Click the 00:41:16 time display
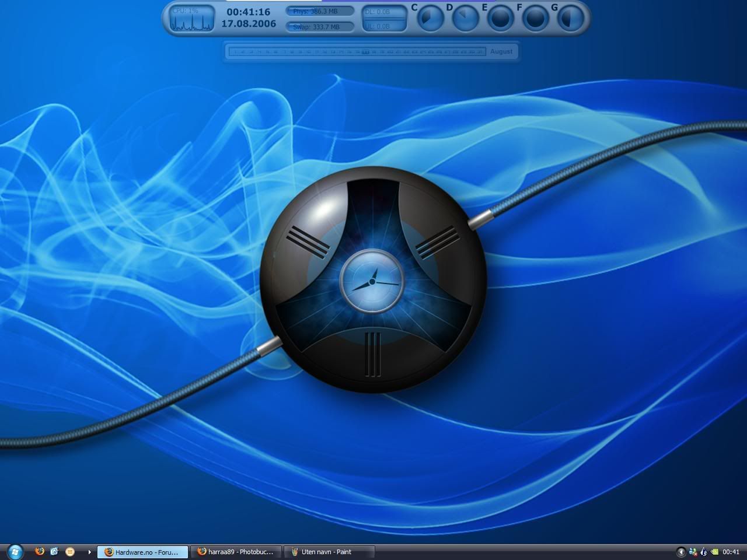This screenshot has height=560, width=747. click(x=249, y=12)
